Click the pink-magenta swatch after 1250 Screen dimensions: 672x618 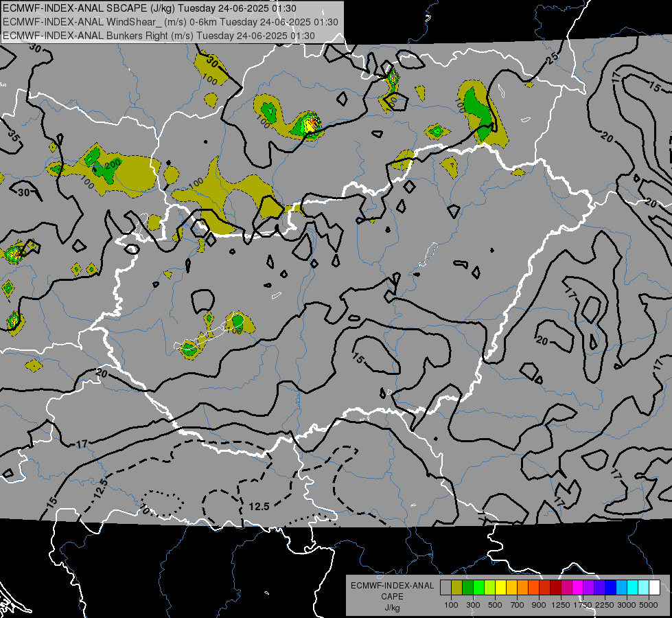click(x=566, y=587)
